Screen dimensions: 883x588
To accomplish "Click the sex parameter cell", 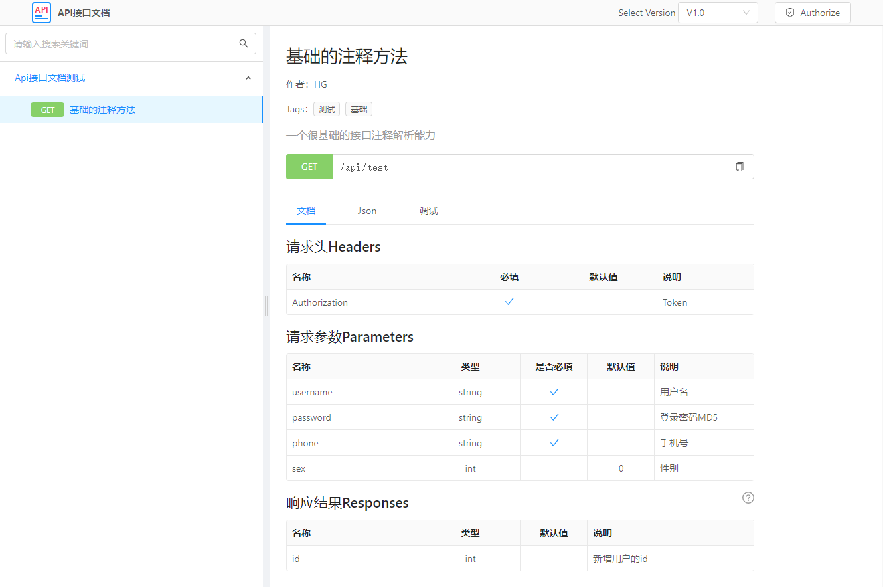I will click(x=353, y=468).
